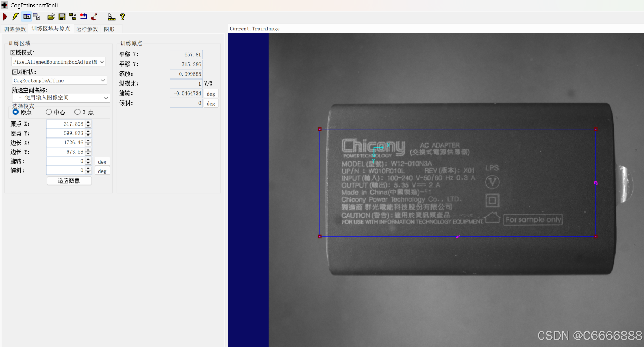The height and width of the screenshot is (347, 644).
Task: Click the top-left corner handle of the region
Action: [x=319, y=129]
